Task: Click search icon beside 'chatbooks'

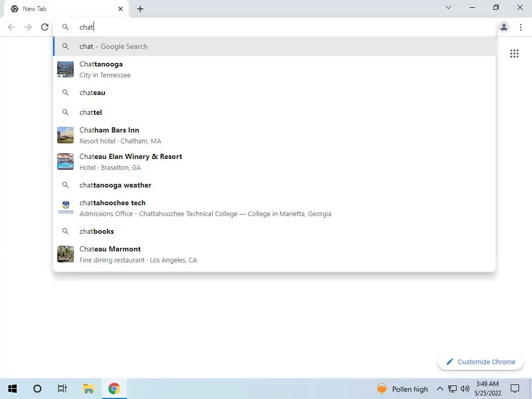Action: click(65, 231)
